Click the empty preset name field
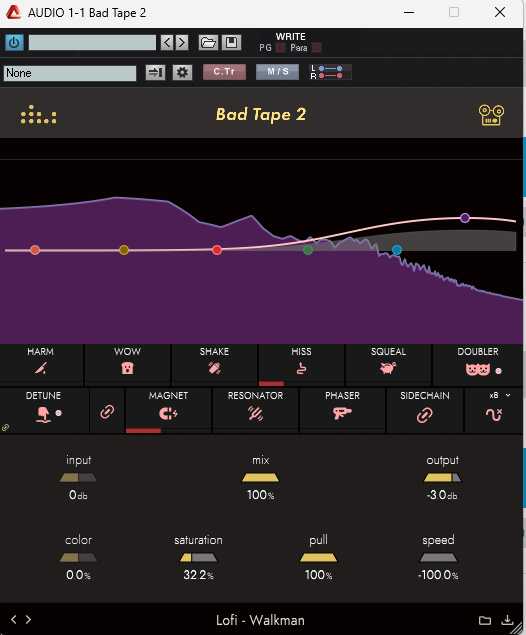The width and height of the screenshot is (526, 635). 92,43
